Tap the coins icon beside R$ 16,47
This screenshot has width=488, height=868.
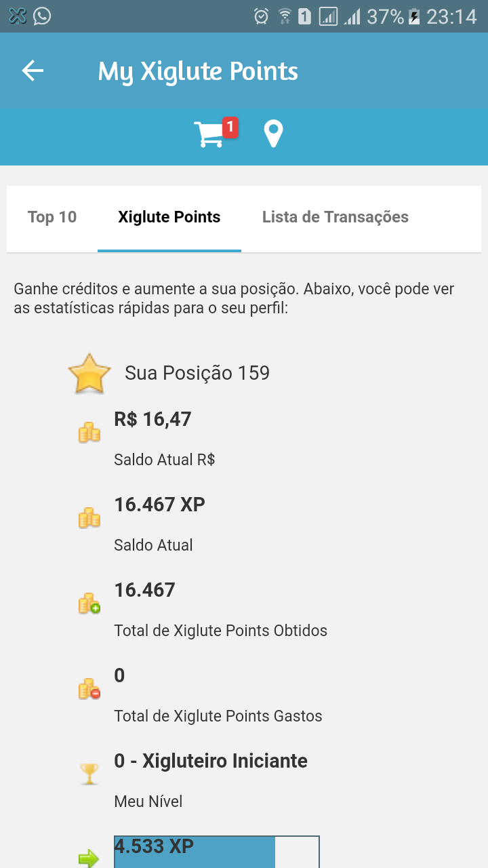coord(89,432)
